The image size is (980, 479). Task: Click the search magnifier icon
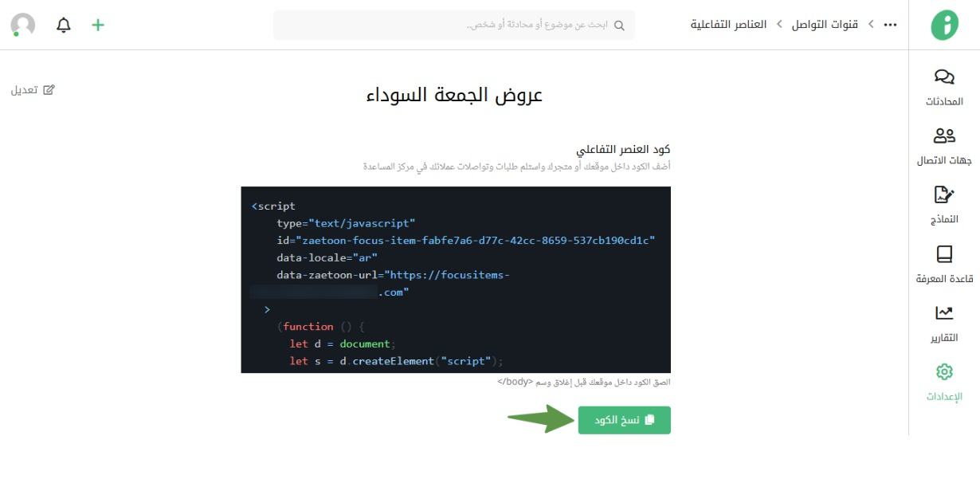(x=619, y=26)
